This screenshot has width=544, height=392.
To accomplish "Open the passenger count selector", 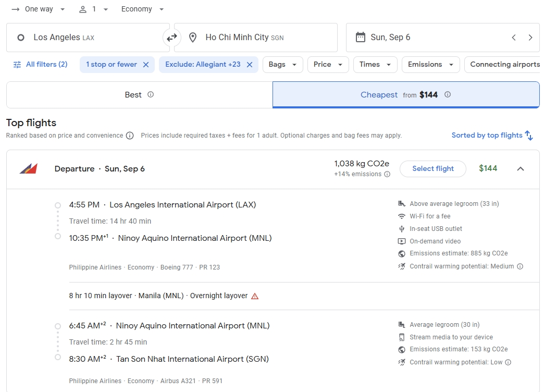I will (93, 9).
